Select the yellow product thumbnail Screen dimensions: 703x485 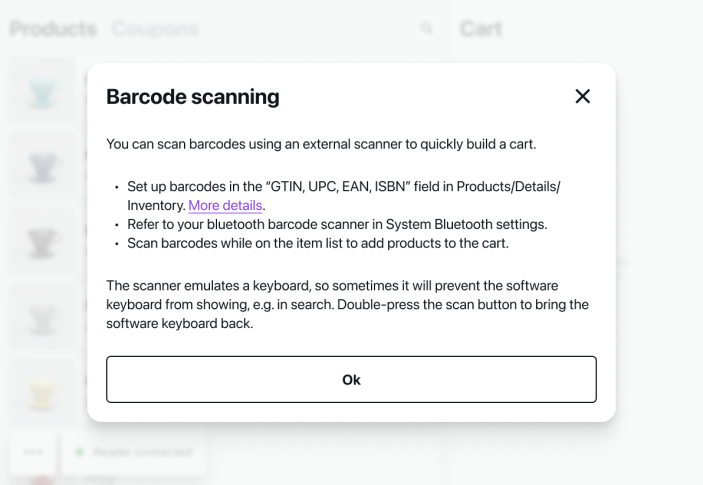click(42, 393)
